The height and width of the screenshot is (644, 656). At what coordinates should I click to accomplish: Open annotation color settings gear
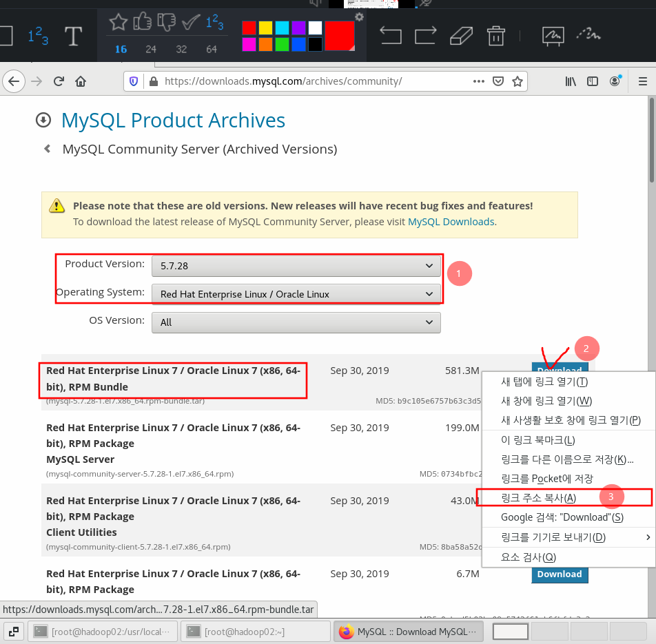tap(359, 17)
